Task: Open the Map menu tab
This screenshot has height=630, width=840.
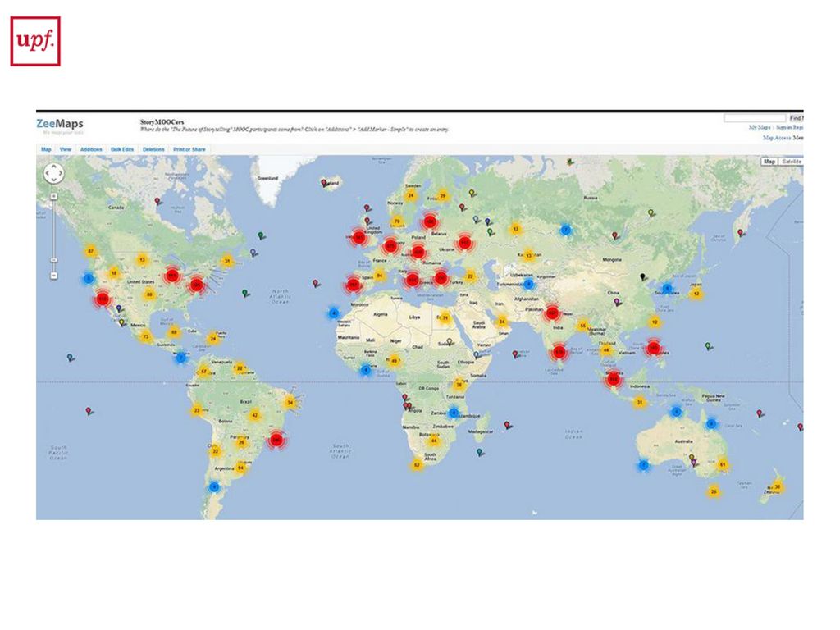Action: click(46, 149)
